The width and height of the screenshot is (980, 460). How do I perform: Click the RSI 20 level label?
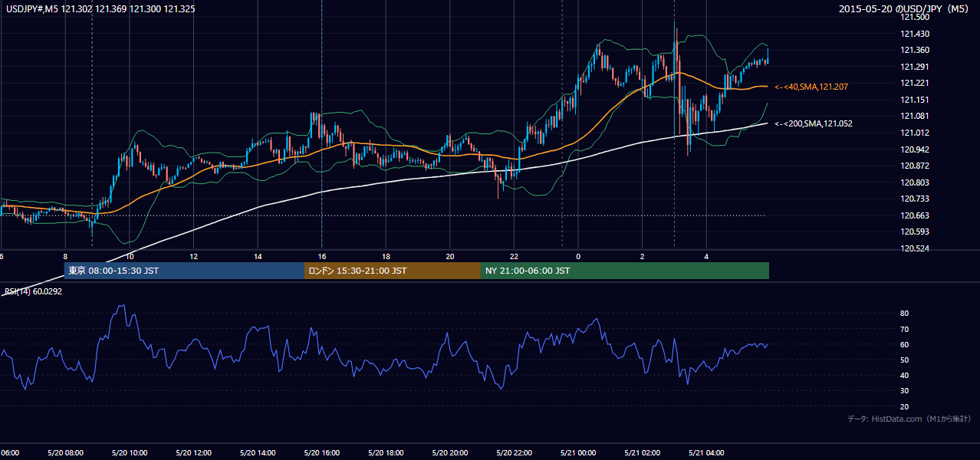(904, 406)
